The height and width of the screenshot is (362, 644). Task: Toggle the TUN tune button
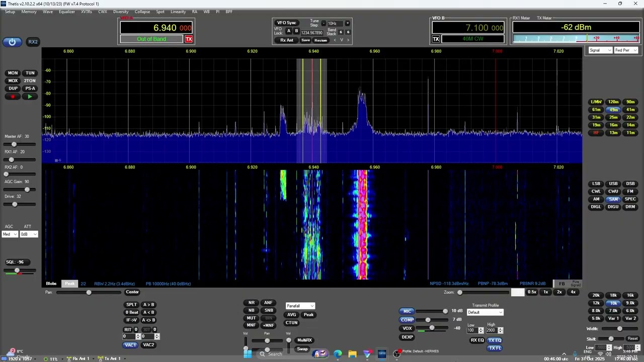tap(30, 73)
